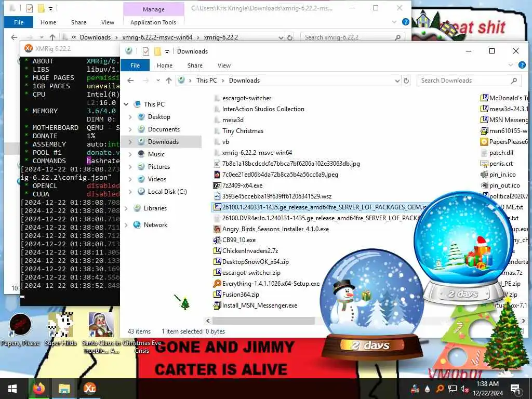The image size is (532, 399).
Task: Click horizontal scrollbar thumb in Downloads
Action: (x=263, y=321)
